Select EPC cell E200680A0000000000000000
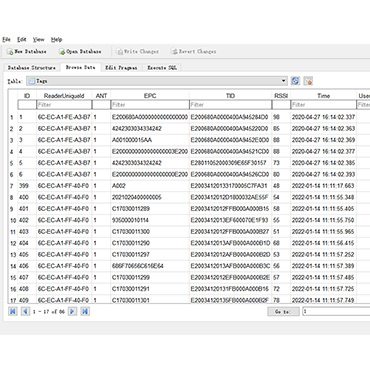The image size is (370, 370). pyautogui.click(x=150, y=117)
